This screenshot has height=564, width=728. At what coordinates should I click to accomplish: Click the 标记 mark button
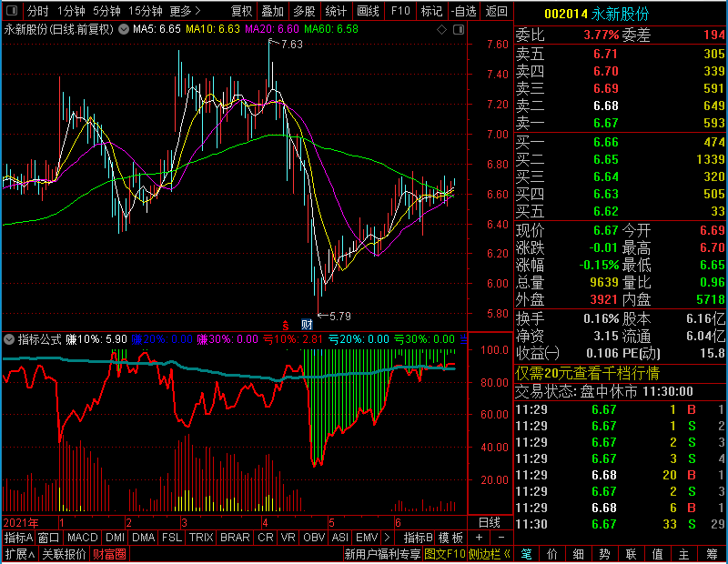point(431,11)
